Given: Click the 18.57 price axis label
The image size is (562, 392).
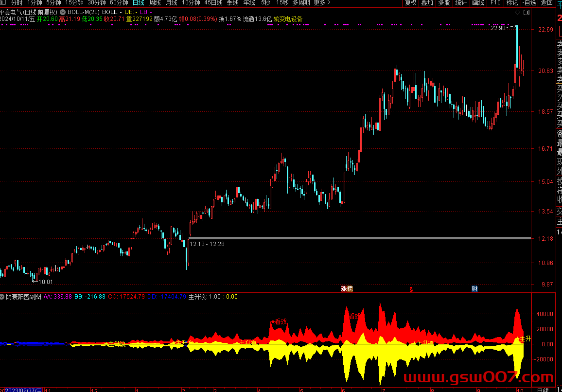Looking at the screenshot, I should click(545, 111).
